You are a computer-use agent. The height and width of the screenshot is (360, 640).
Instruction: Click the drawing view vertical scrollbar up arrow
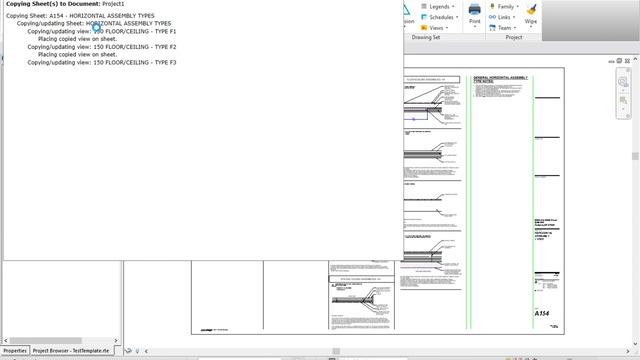pyautogui.click(x=635, y=60)
